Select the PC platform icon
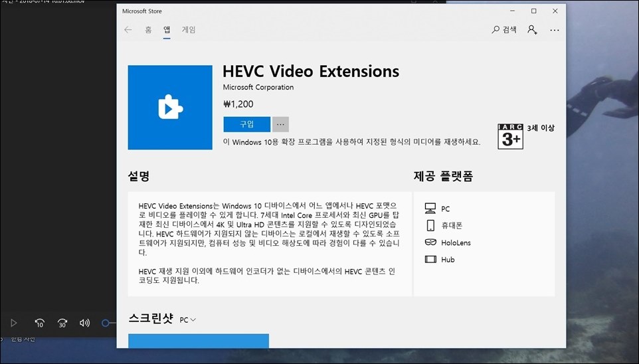The image size is (639, 364). point(430,209)
